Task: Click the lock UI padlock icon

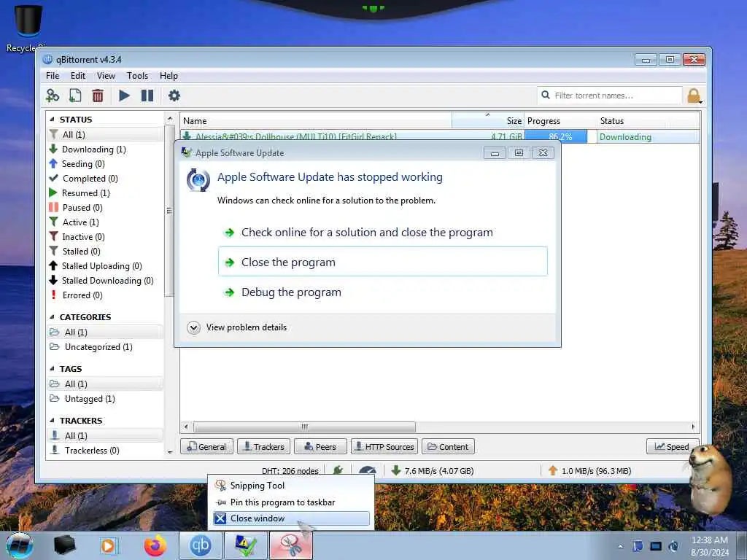Action: [694, 96]
